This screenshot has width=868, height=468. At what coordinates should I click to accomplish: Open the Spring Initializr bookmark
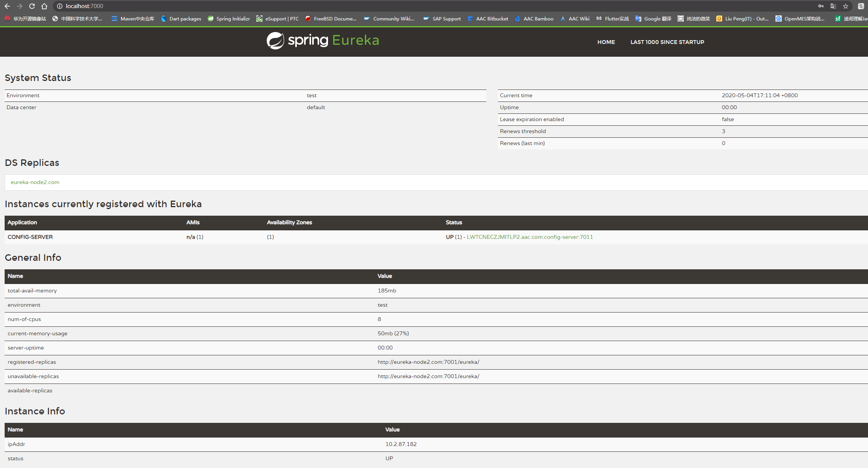[x=229, y=19]
